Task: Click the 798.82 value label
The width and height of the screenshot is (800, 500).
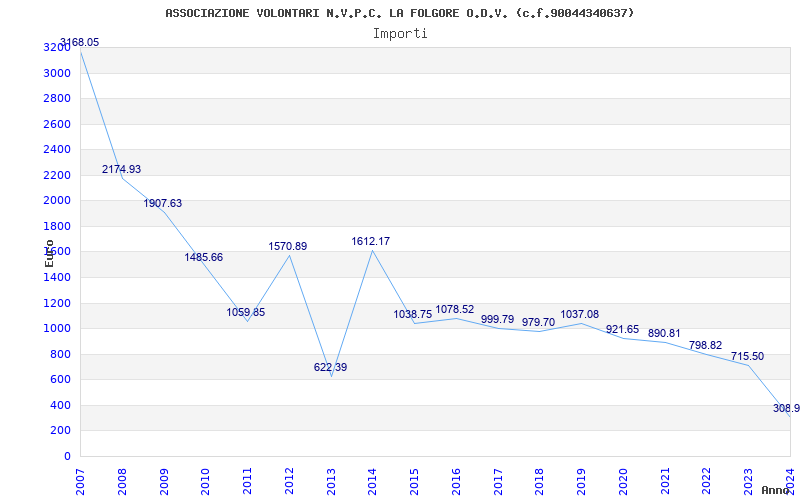Action: tap(706, 345)
